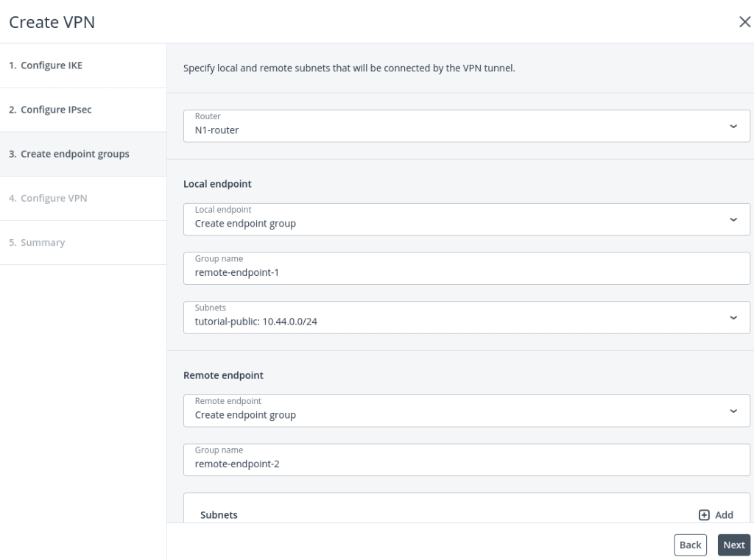754x560 pixels.
Task: Expand the Remote endpoint dropdown
Action: click(x=466, y=411)
